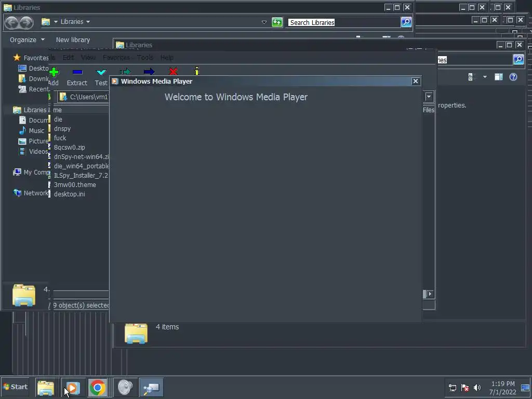
Task: Open the blue help question mark icon
Action: click(513, 77)
